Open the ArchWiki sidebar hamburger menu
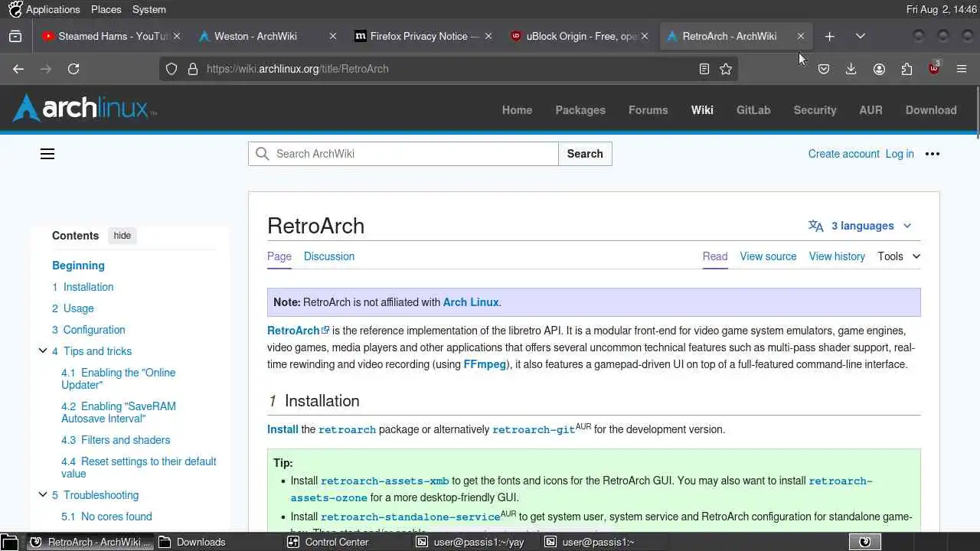The height and width of the screenshot is (551, 980). 47,154
